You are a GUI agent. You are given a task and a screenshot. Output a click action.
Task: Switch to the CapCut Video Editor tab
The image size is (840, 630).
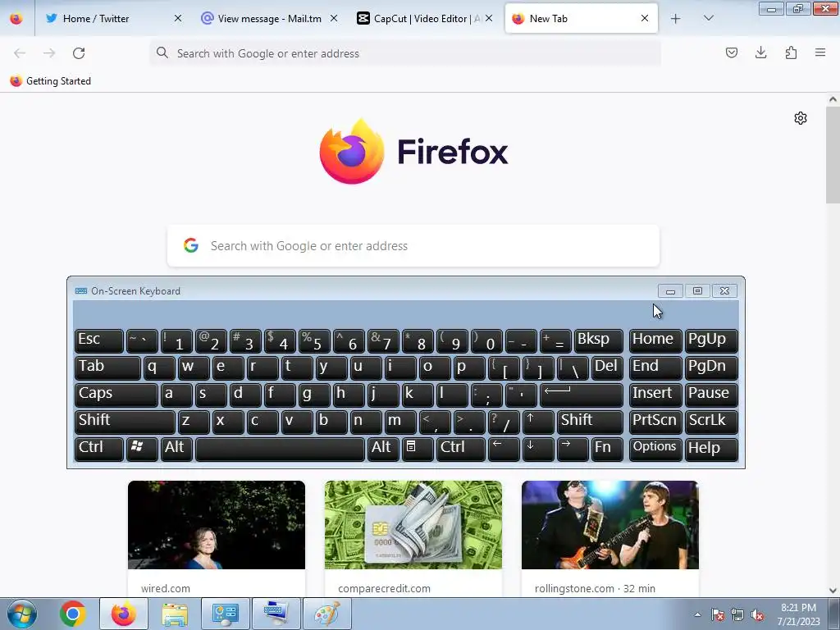coord(426,19)
